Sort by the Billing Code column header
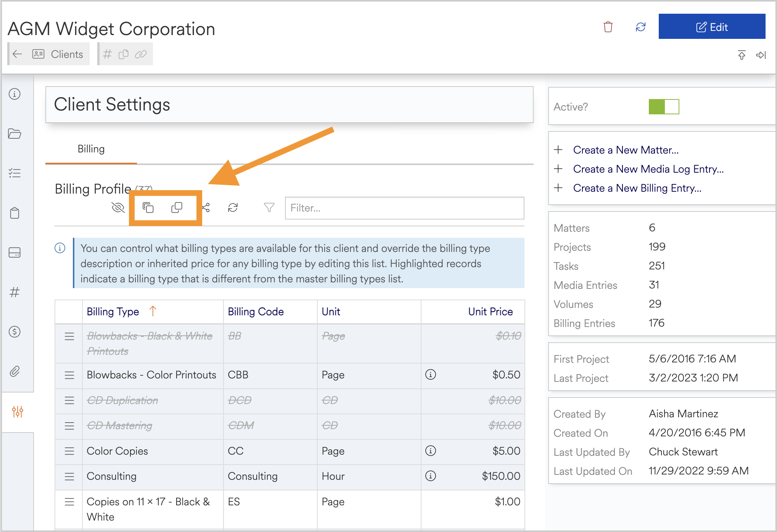 tap(256, 312)
